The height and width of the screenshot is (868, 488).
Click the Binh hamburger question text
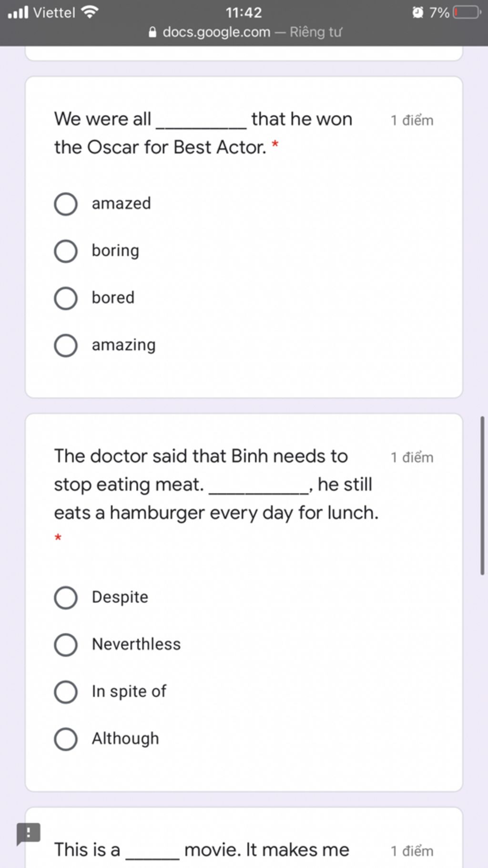(x=216, y=485)
